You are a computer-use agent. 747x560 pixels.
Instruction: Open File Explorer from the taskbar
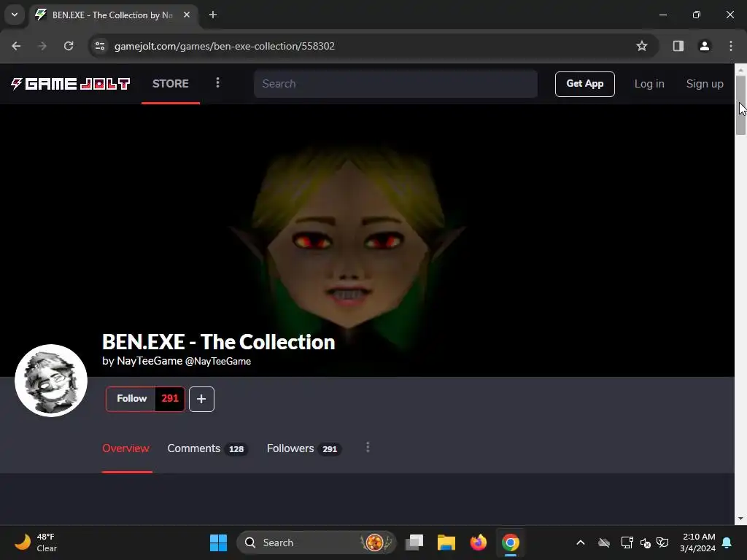tap(446, 542)
